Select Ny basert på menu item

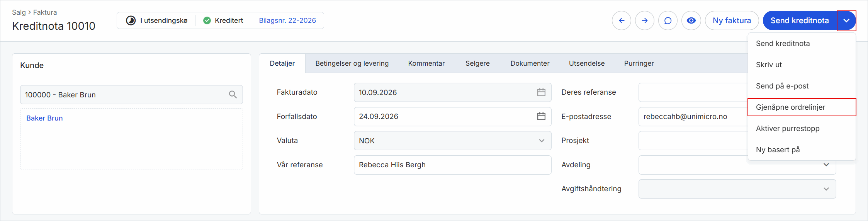[802, 150]
